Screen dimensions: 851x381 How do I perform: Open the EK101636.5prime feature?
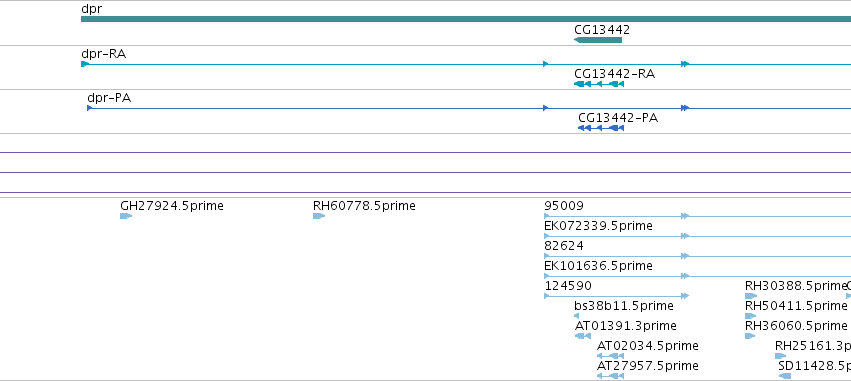point(697,276)
